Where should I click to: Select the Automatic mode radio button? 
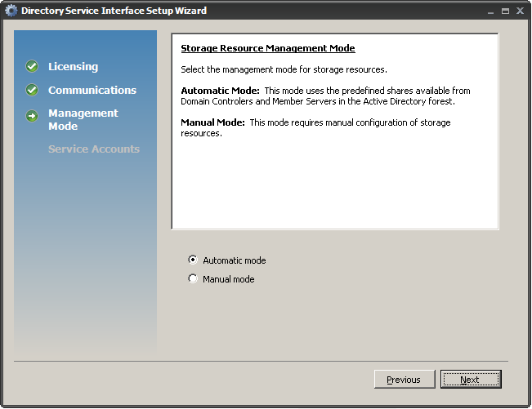(x=193, y=260)
